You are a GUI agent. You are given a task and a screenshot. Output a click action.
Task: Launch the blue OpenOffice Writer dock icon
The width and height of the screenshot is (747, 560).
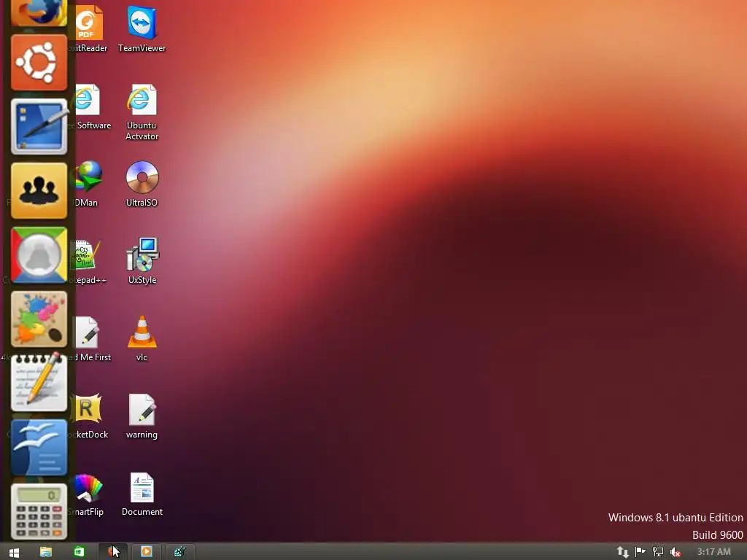click(x=39, y=448)
